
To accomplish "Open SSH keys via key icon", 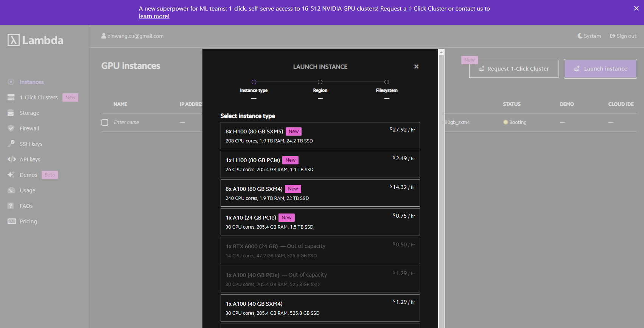I will point(11,144).
